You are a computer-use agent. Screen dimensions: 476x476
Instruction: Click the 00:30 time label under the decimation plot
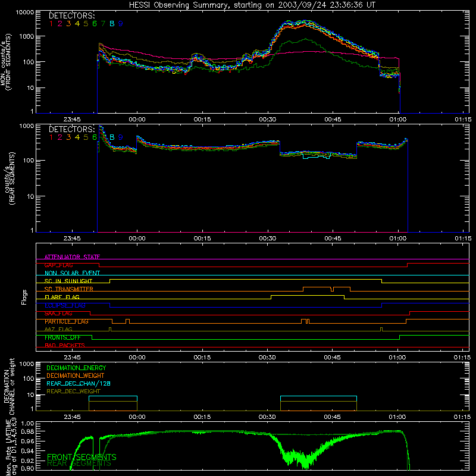coord(267,417)
